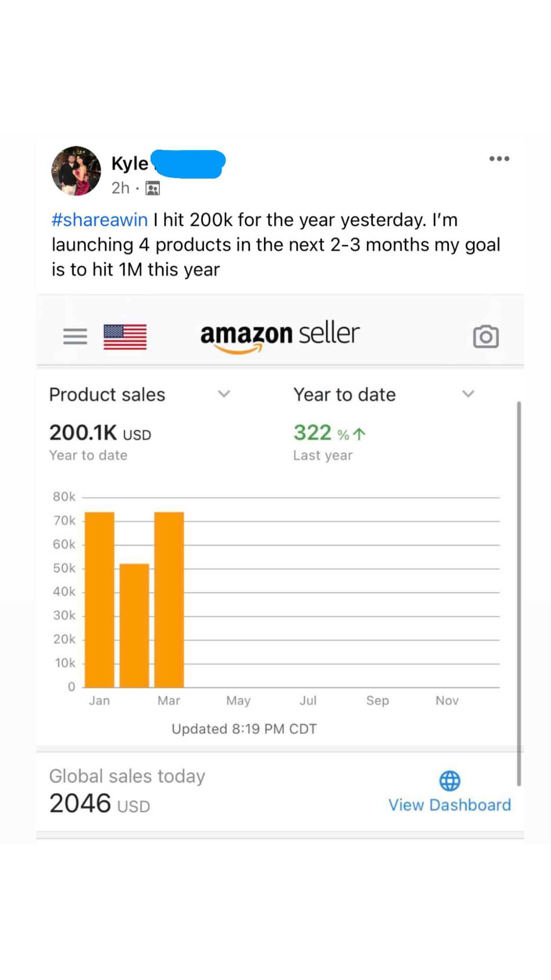Tap the Global sales today amount
551x980 pixels.
point(99,803)
